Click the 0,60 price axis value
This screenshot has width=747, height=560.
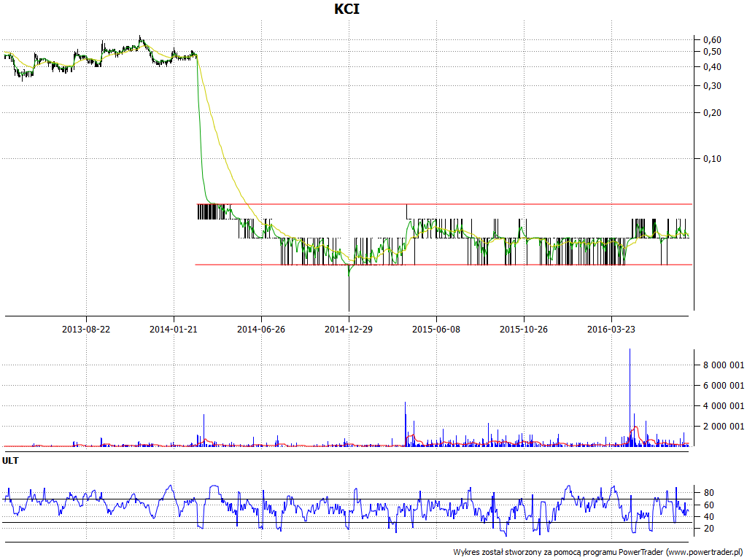click(712, 39)
